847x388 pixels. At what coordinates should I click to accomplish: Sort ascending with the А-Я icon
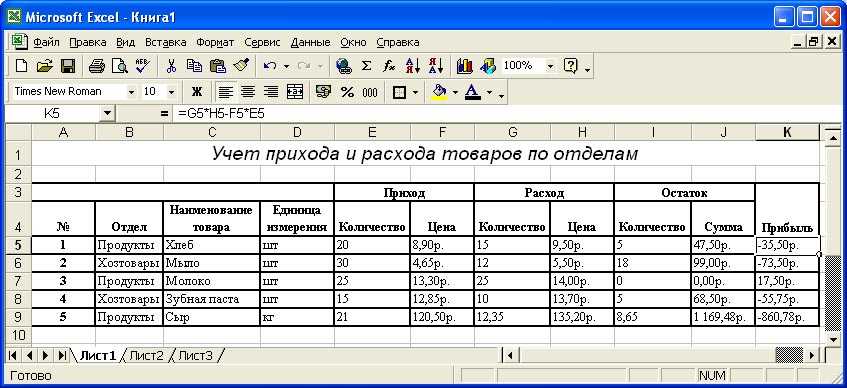pyautogui.click(x=412, y=66)
